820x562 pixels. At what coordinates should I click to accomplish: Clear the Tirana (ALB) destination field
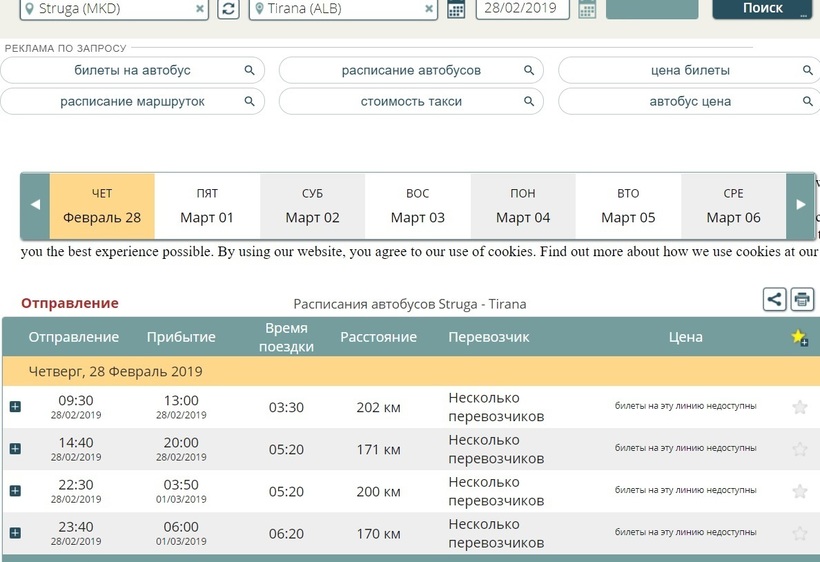429,9
